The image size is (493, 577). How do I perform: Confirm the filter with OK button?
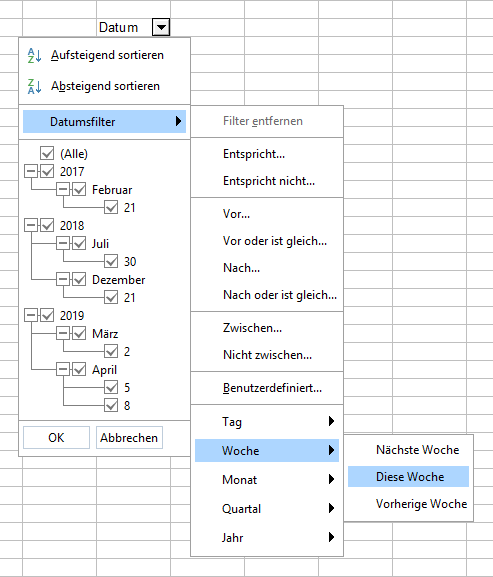point(56,438)
